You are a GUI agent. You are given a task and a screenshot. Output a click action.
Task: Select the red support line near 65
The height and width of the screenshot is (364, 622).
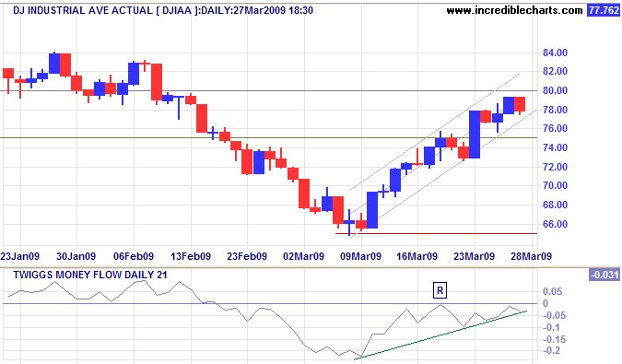point(437,233)
